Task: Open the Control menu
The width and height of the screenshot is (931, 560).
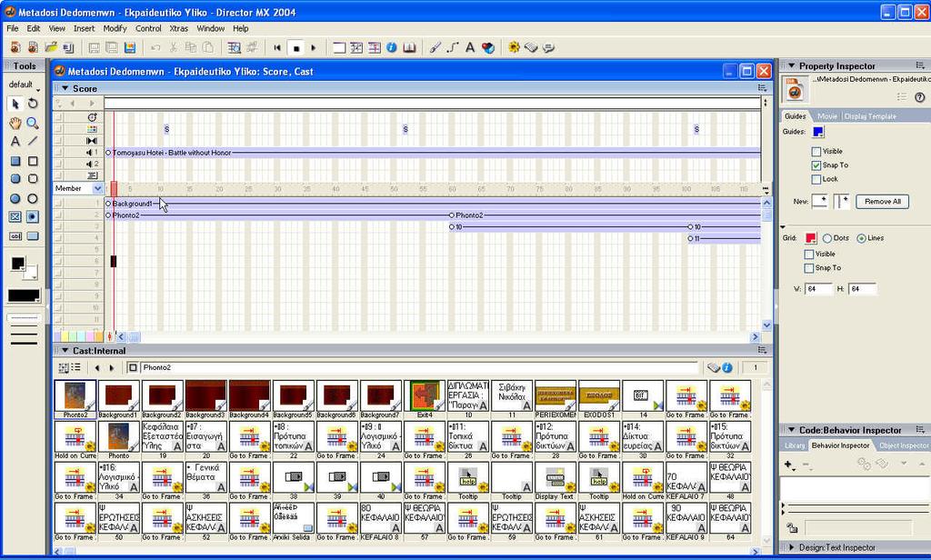Action: click(x=148, y=28)
